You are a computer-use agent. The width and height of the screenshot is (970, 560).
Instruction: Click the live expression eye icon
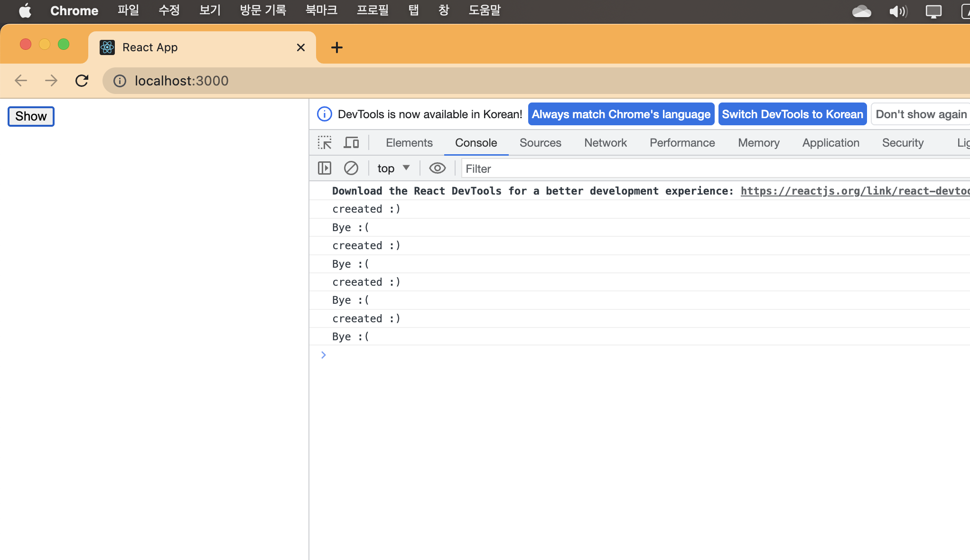pos(437,168)
